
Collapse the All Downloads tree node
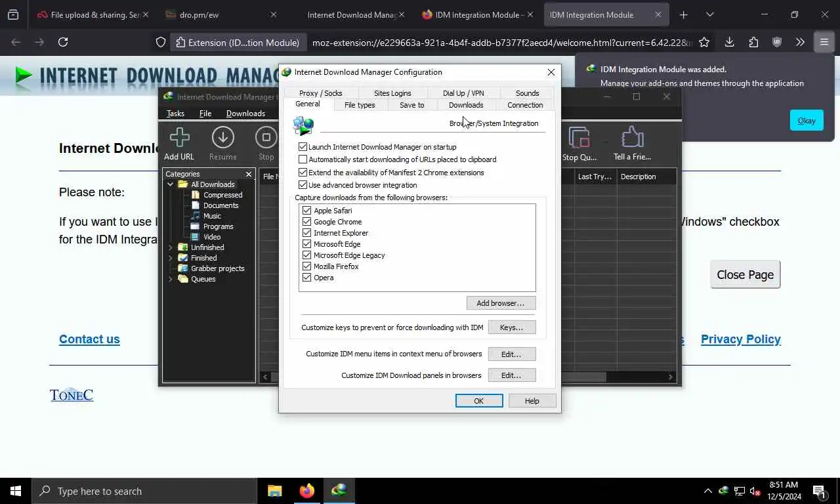171,184
